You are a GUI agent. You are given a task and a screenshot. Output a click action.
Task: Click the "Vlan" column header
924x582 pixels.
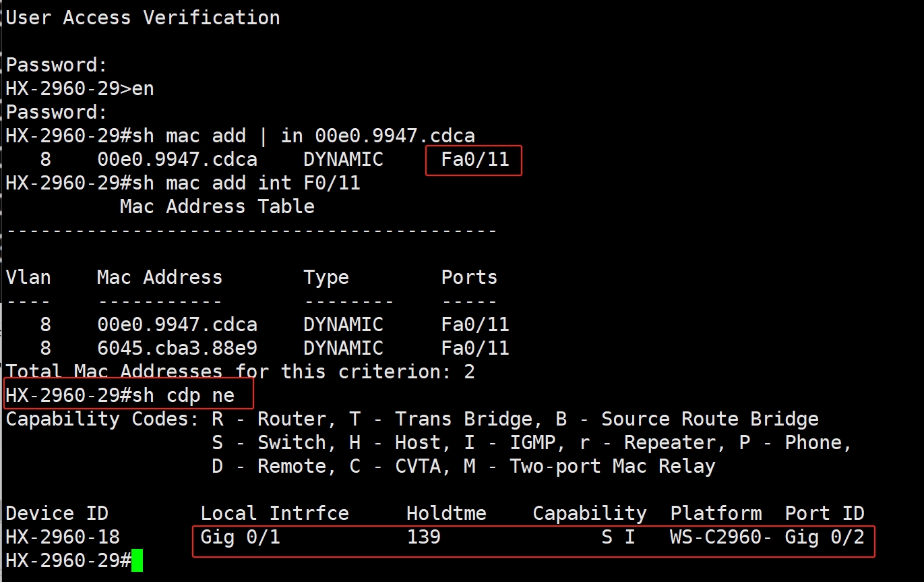(x=28, y=277)
